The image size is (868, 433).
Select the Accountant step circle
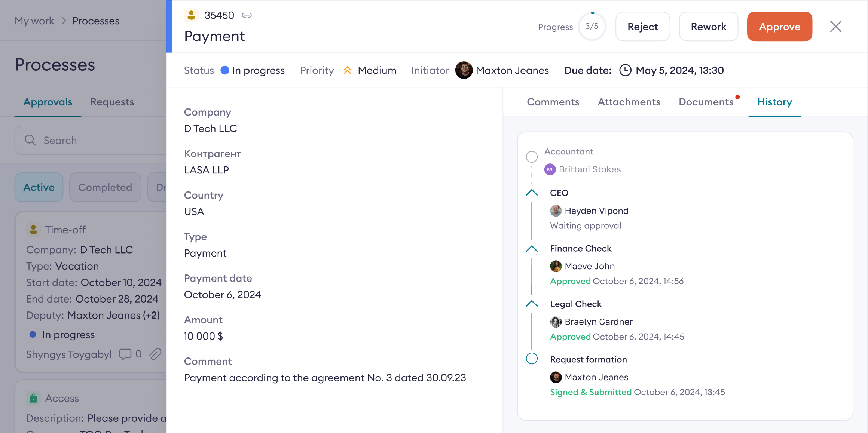click(x=532, y=157)
